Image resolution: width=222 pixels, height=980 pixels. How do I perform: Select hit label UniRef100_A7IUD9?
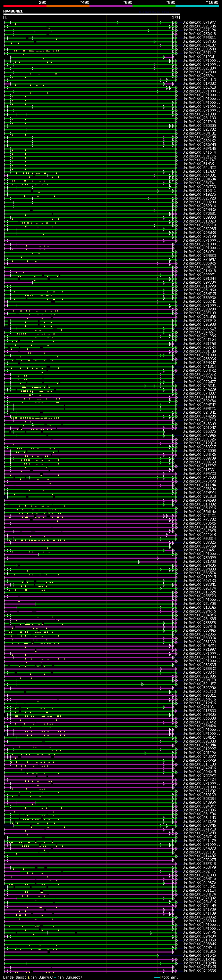click(x=199, y=114)
